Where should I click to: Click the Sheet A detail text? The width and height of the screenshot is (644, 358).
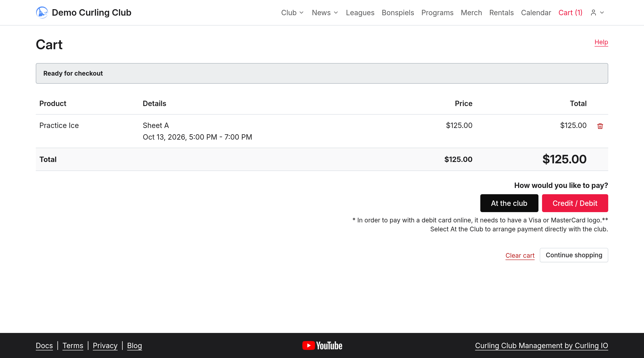pyautogui.click(x=156, y=125)
